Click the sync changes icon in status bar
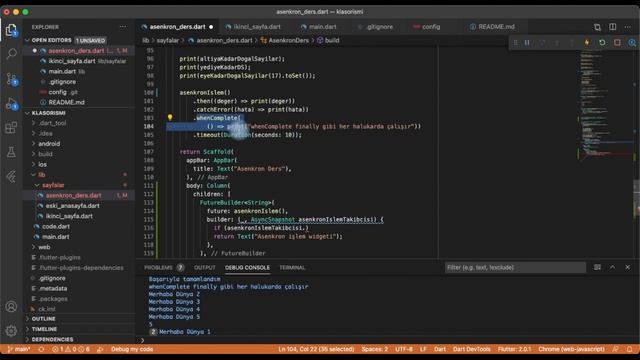Screen dimensions: 640x360 coord(42,349)
